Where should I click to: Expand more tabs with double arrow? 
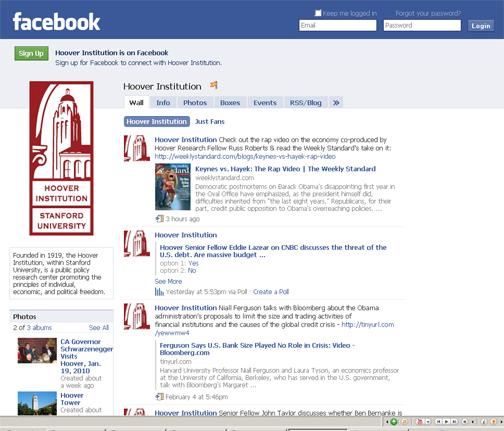336,103
